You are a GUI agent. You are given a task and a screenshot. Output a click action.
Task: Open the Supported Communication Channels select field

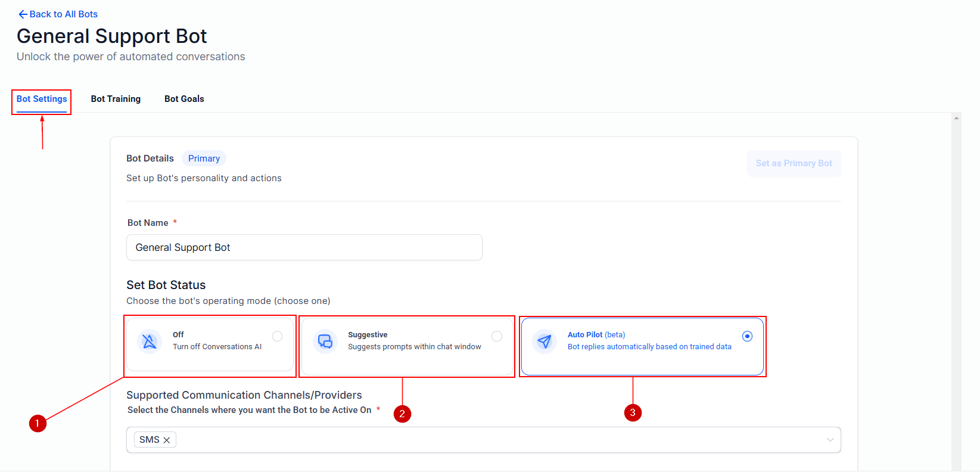483,440
